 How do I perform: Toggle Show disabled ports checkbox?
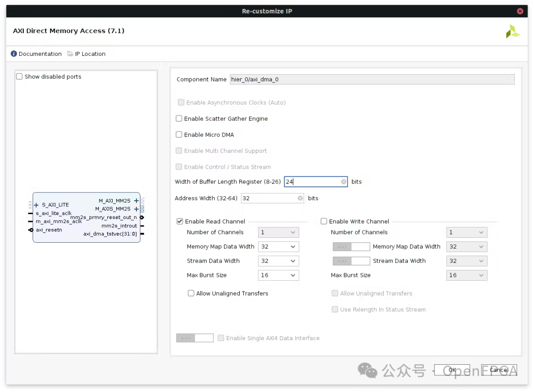19,77
